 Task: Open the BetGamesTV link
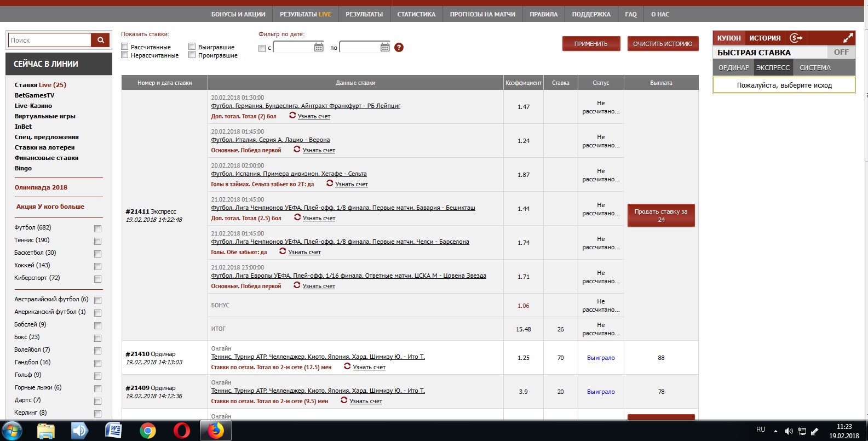coord(35,95)
